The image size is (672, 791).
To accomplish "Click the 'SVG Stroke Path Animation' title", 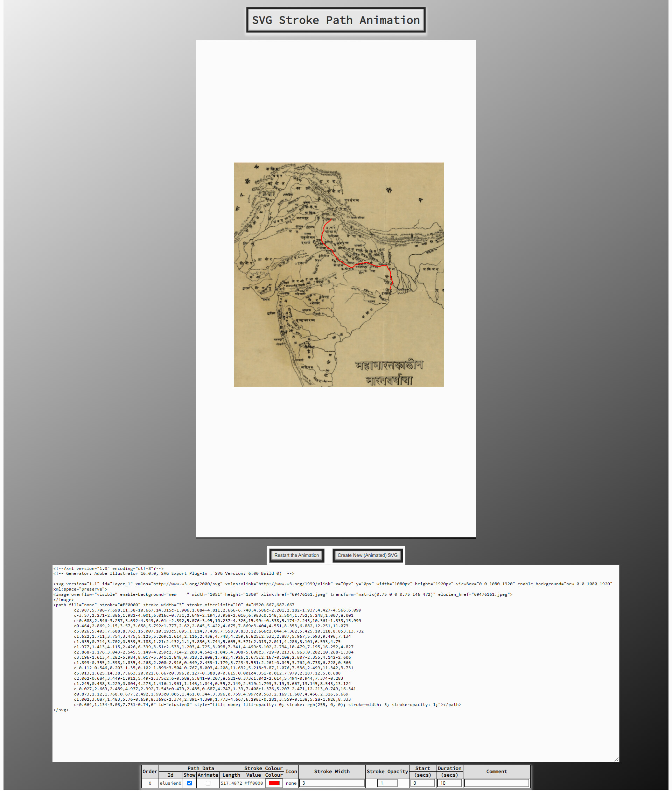I will 336,20.
